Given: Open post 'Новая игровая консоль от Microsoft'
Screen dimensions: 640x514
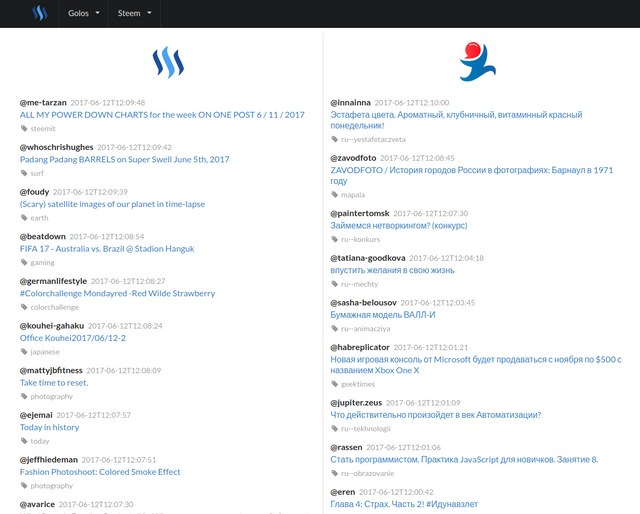Looking at the screenshot, I should click(x=476, y=365).
